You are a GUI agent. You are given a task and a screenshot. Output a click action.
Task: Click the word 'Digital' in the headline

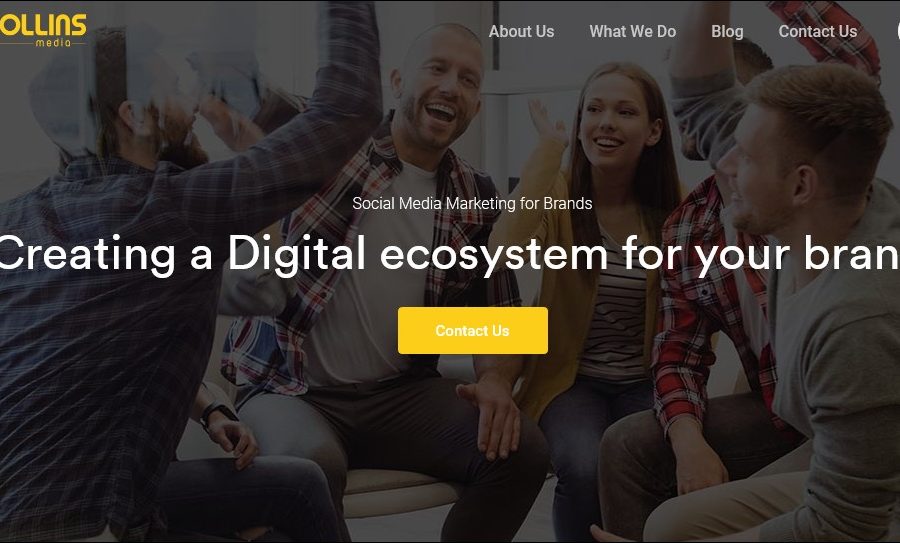click(296, 254)
